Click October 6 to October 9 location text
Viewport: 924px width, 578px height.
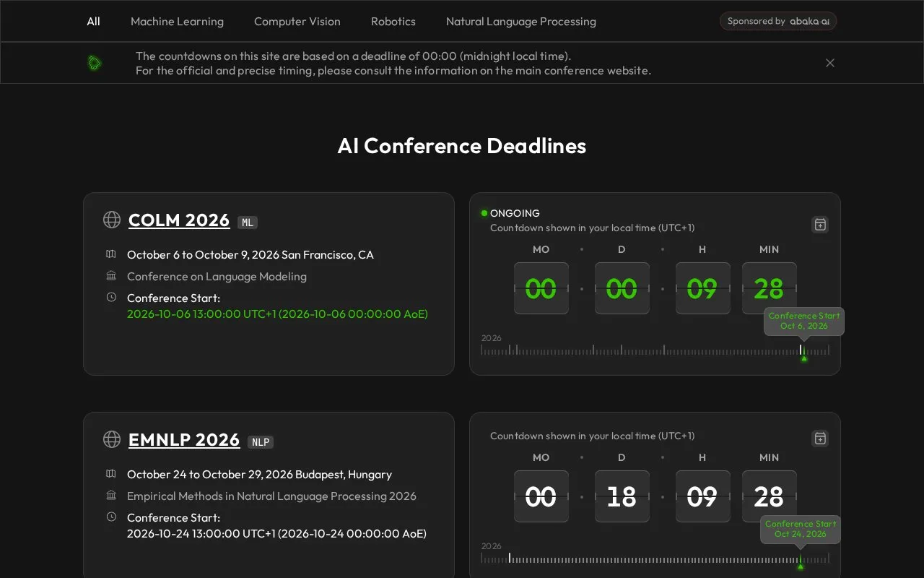[x=250, y=254]
